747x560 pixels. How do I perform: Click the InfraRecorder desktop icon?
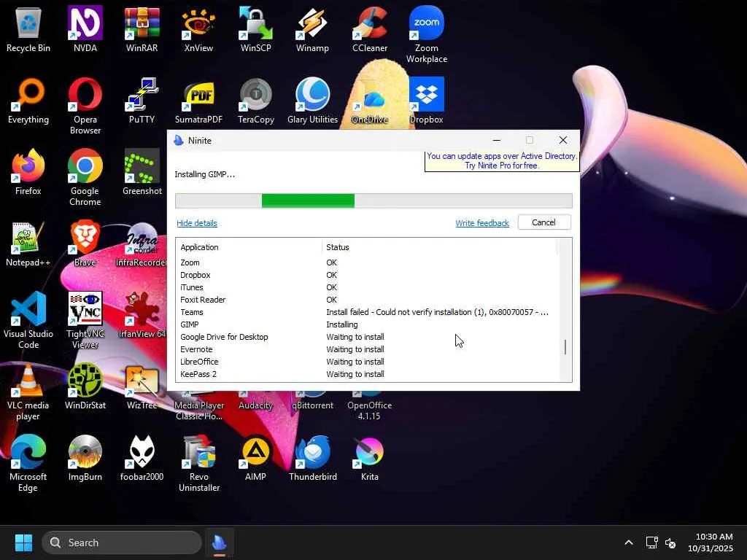pos(142,244)
